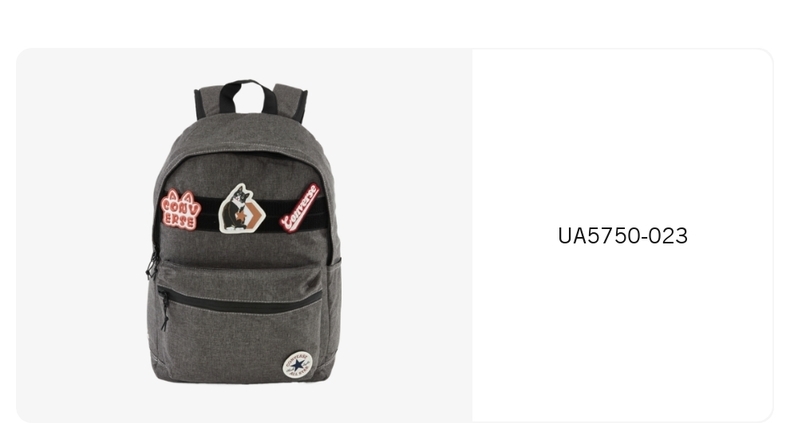Click the small zipper pull on front pocket
Screen dimensions: 790x423
[164, 311]
